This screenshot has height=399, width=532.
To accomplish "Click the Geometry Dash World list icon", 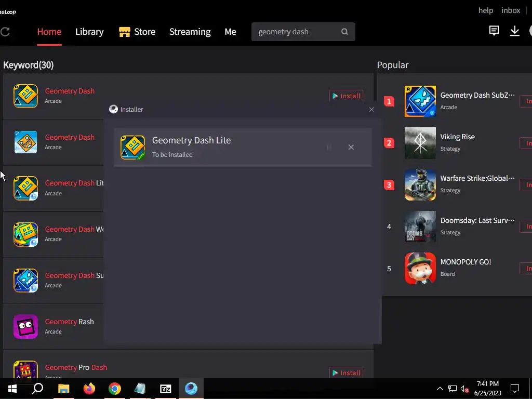I will (25, 234).
